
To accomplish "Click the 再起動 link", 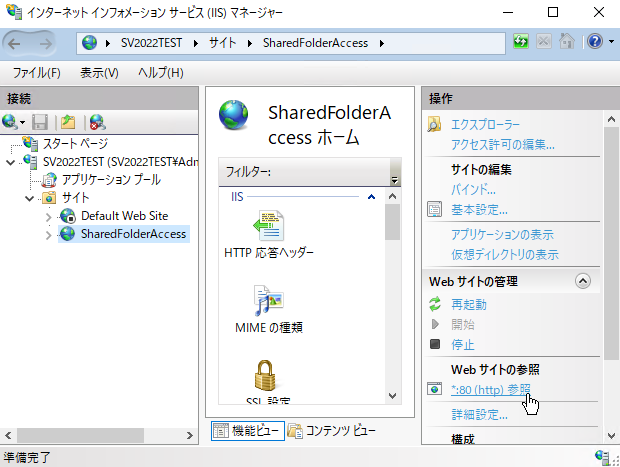I will pos(469,304).
